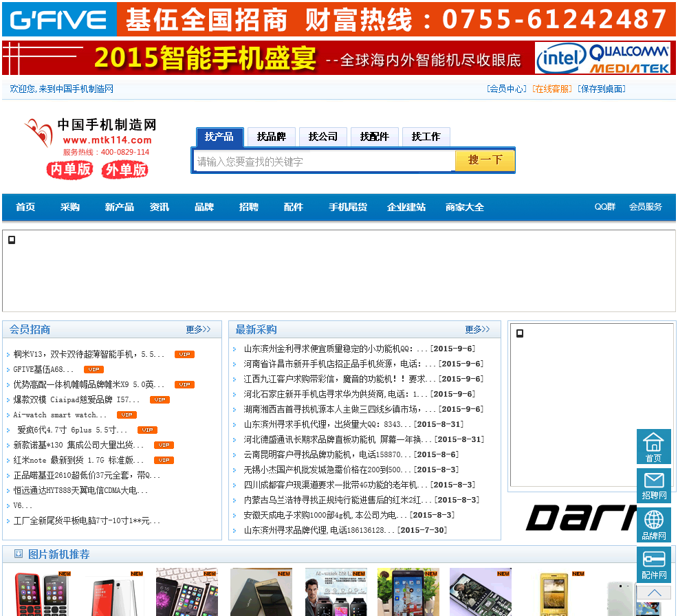Open the 品牌网 globe icon in sidebar
This screenshot has height=616, width=678.
point(653,525)
